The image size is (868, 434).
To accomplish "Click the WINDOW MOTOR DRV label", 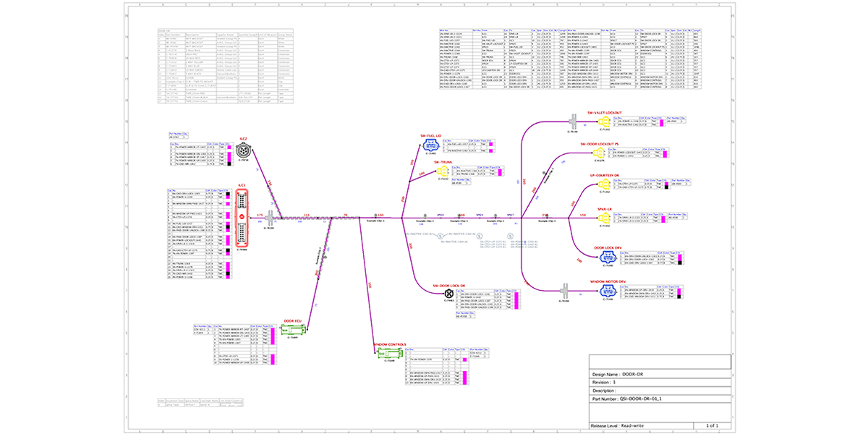I will [607, 280].
